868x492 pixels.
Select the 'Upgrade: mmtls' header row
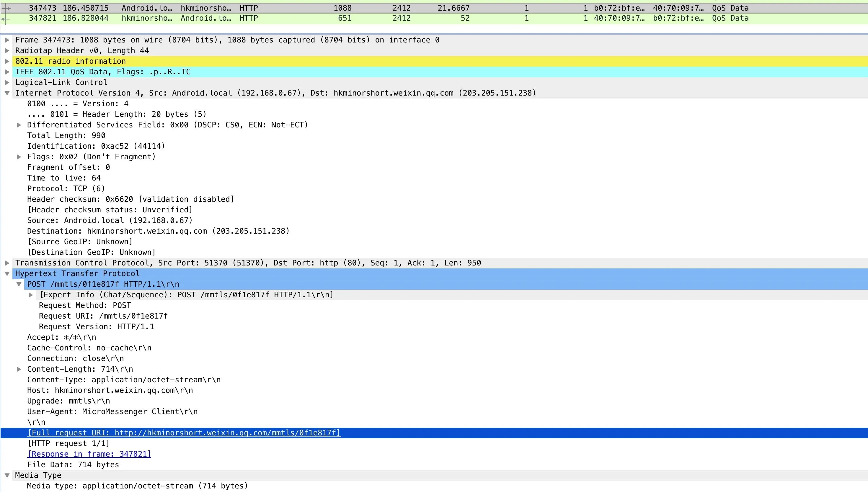pyautogui.click(x=68, y=401)
